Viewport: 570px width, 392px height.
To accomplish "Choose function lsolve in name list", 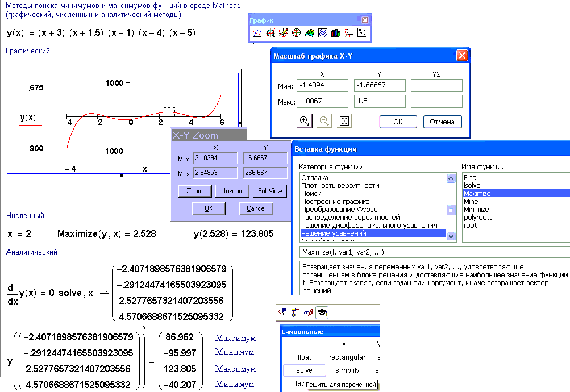I will point(516,186).
